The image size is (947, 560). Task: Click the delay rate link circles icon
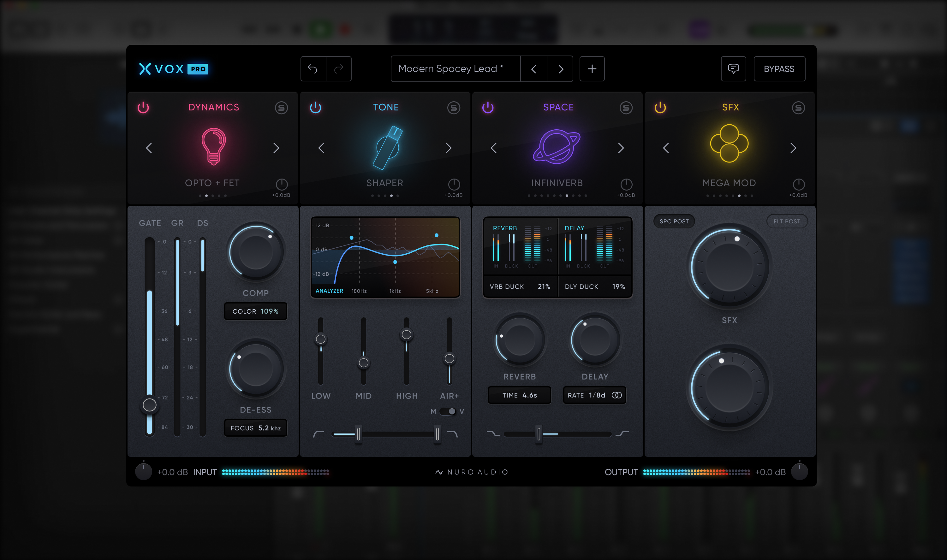(x=617, y=395)
